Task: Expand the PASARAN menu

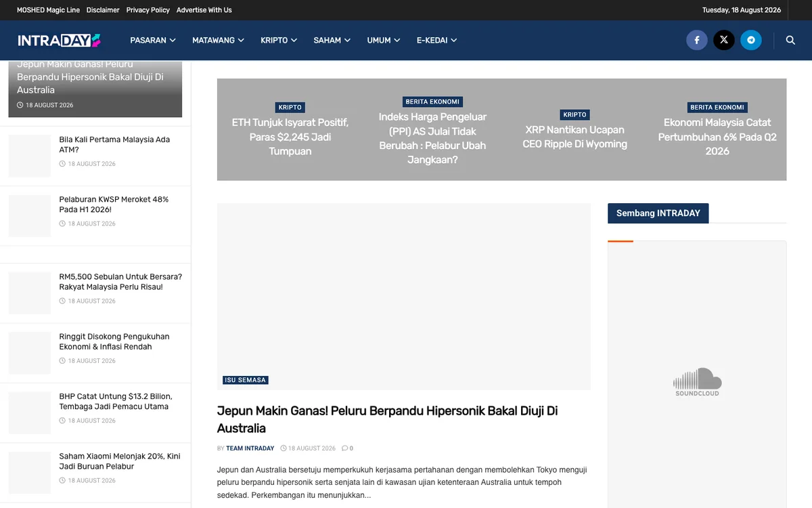Action: tap(153, 40)
